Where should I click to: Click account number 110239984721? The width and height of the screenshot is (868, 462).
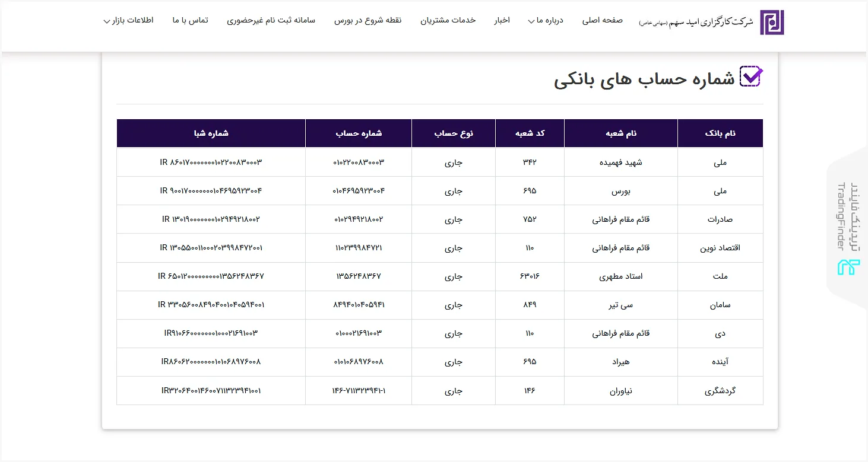[359, 248]
